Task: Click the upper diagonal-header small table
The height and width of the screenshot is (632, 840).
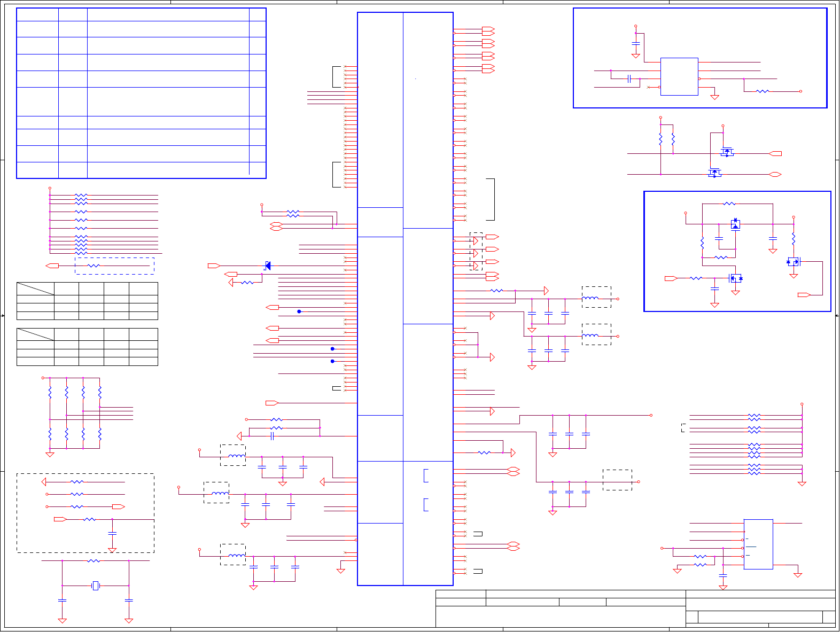Action: (87, 301)
